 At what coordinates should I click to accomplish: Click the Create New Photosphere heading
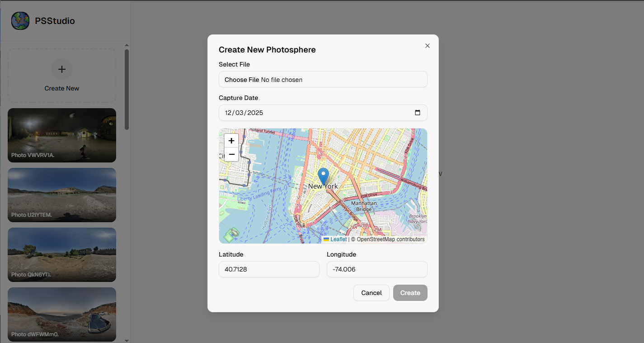tap(267, 50)
